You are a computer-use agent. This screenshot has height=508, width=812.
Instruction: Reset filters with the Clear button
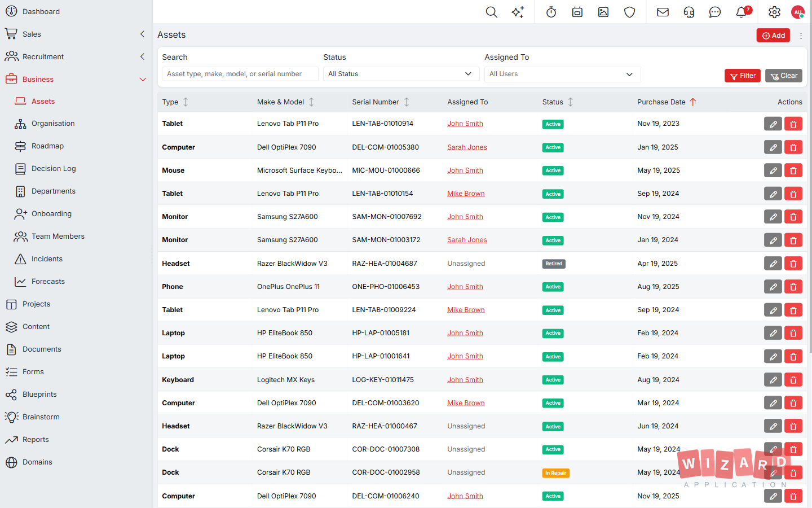(784, 76)
